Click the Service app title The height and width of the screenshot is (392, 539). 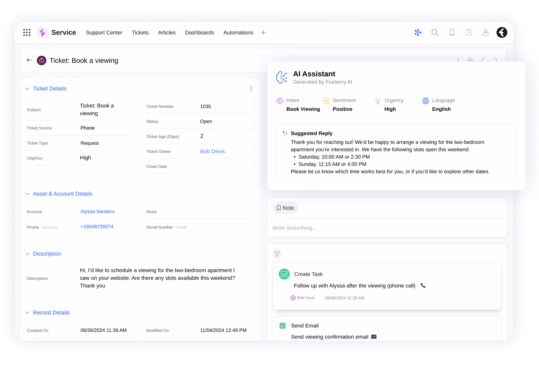click(x=64, y=32)
